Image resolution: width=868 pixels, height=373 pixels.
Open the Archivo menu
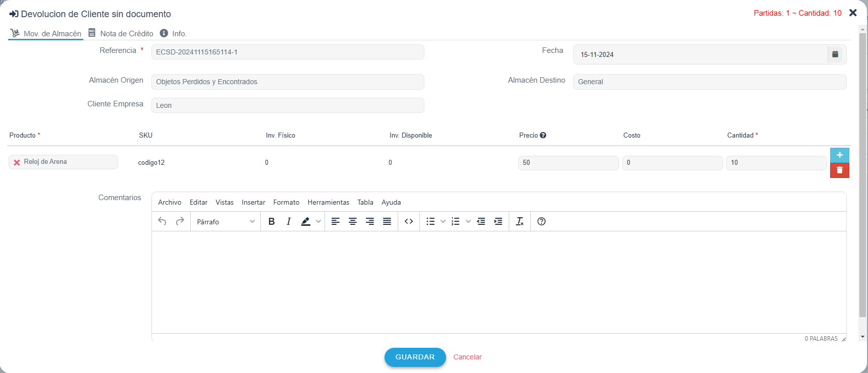170,202
